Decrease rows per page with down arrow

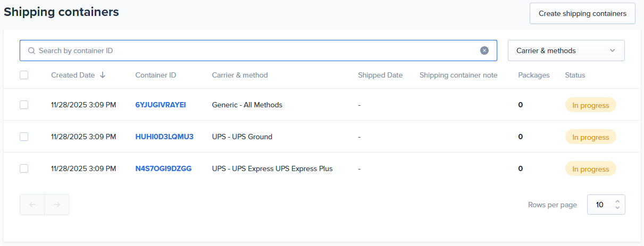coord(617,207)
